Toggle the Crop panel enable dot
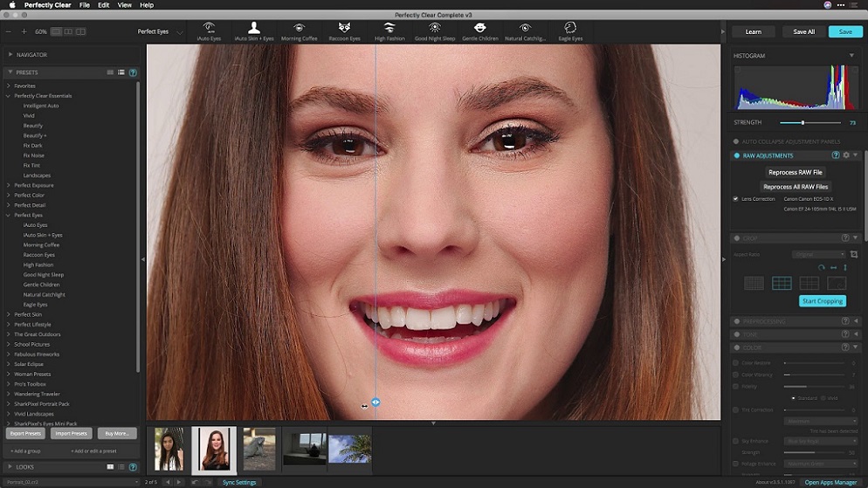The height and width of the screenshot is (488, 868). pos(737,238)
